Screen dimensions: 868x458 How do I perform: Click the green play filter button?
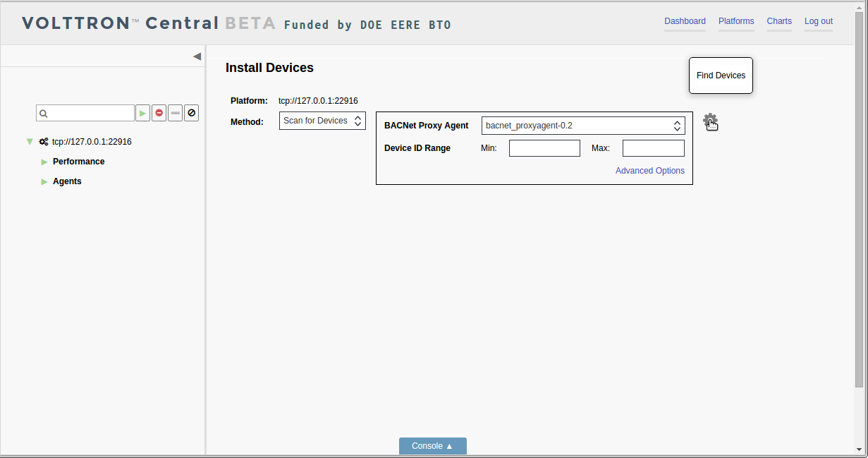point(143,113)
